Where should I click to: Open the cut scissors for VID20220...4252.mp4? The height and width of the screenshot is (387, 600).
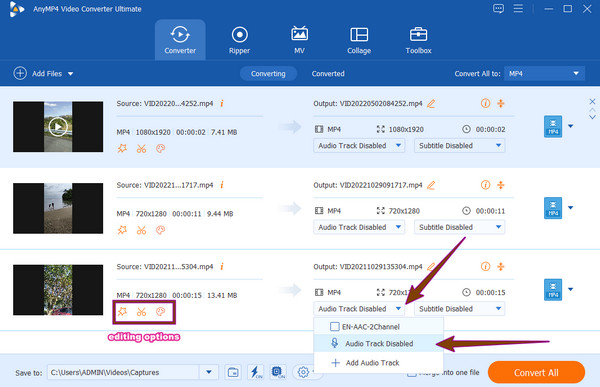[142, 149]
